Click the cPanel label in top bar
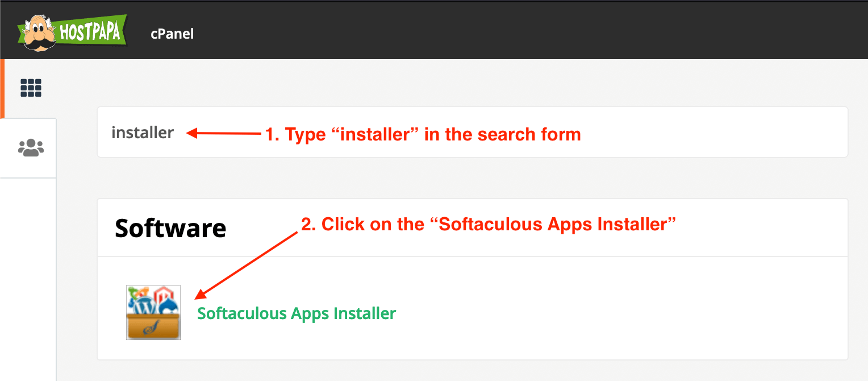The width and height of the screenshot is (868, 381). coord(172,34)
